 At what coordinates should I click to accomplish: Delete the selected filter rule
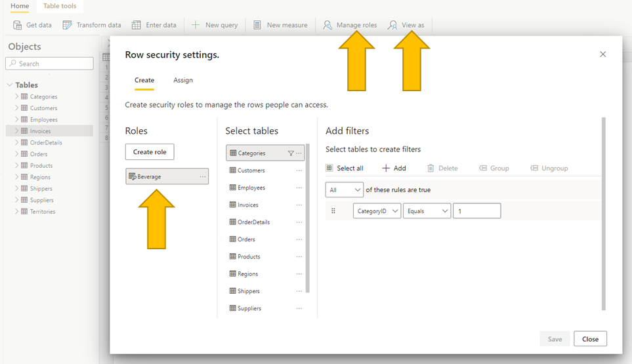[442, 168]
